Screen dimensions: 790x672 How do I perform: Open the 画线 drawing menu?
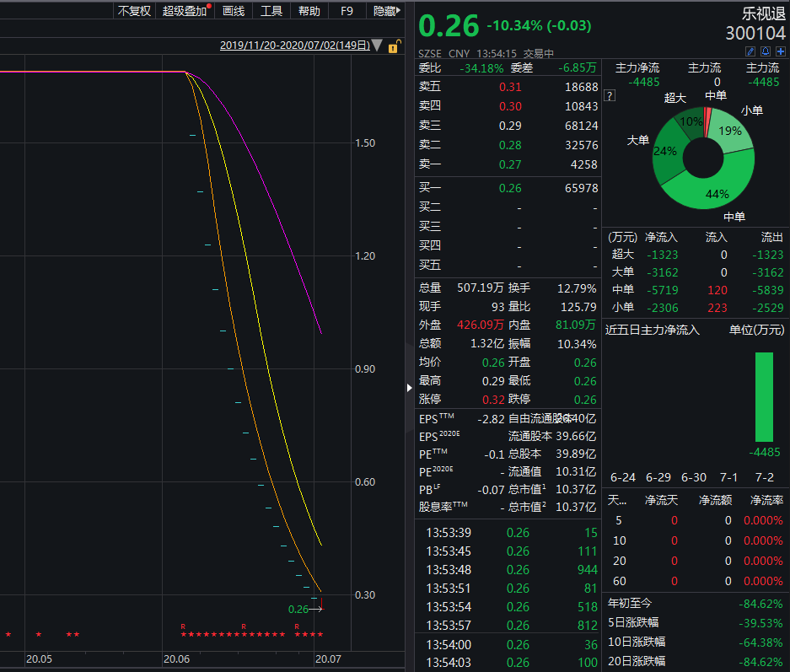(234, 11)
